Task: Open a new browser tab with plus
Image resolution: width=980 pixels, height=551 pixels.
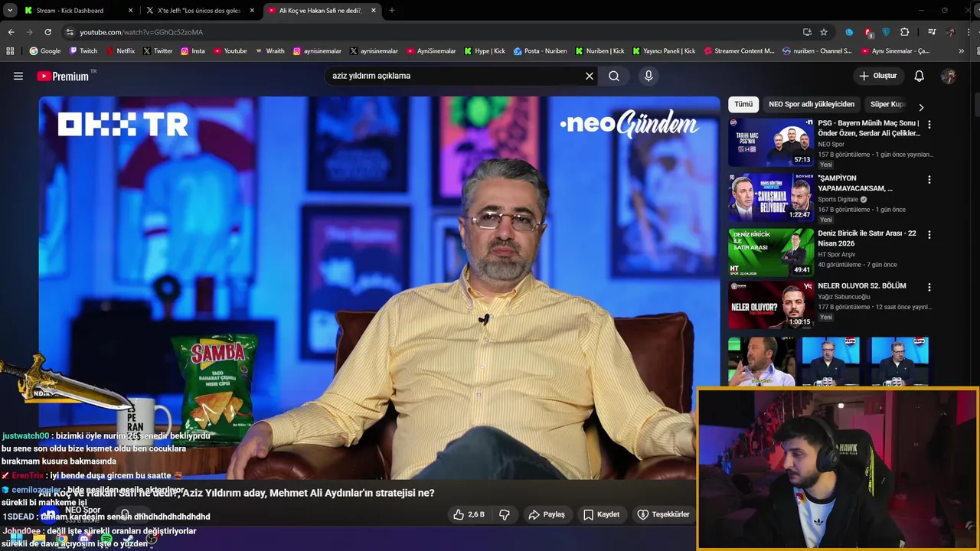Action: point(391,11)
